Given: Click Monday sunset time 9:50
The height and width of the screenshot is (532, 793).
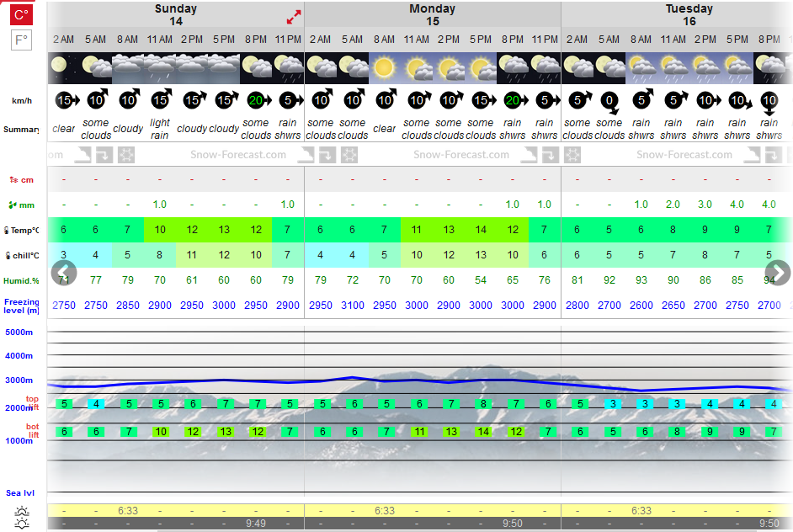Looking at the screenshot, I should (513, 524).
